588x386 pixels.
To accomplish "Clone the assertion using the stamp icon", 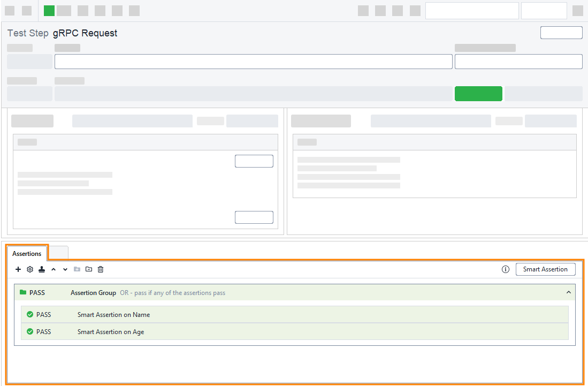I will [42, 269].
